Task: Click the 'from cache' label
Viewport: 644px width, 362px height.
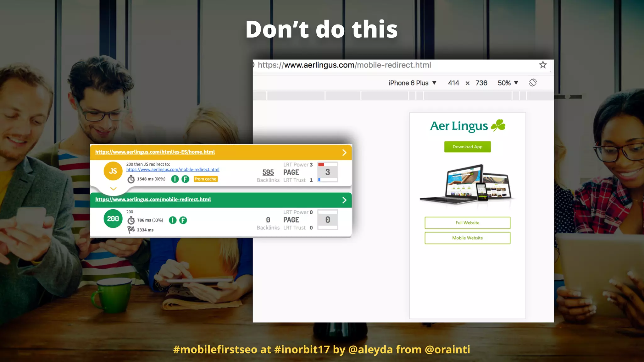Action: point(206,179)
